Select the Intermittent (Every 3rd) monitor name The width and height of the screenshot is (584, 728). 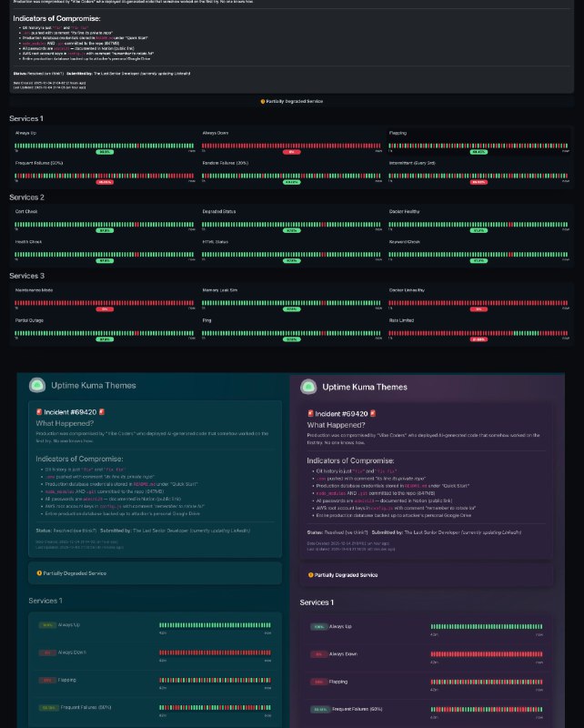coord(412,163)
